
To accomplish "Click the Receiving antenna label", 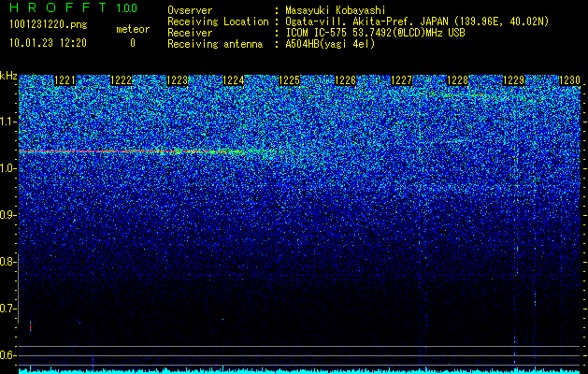I will (215, 44).
